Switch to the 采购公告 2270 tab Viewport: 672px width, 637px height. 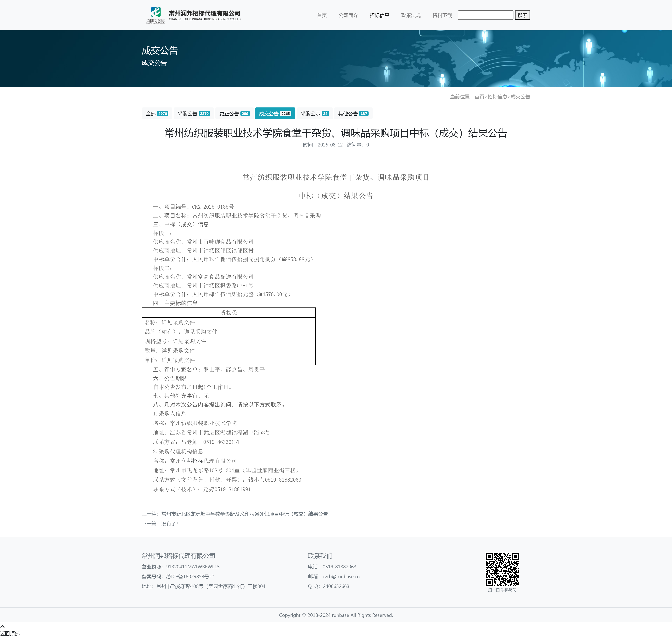(194, 114)
